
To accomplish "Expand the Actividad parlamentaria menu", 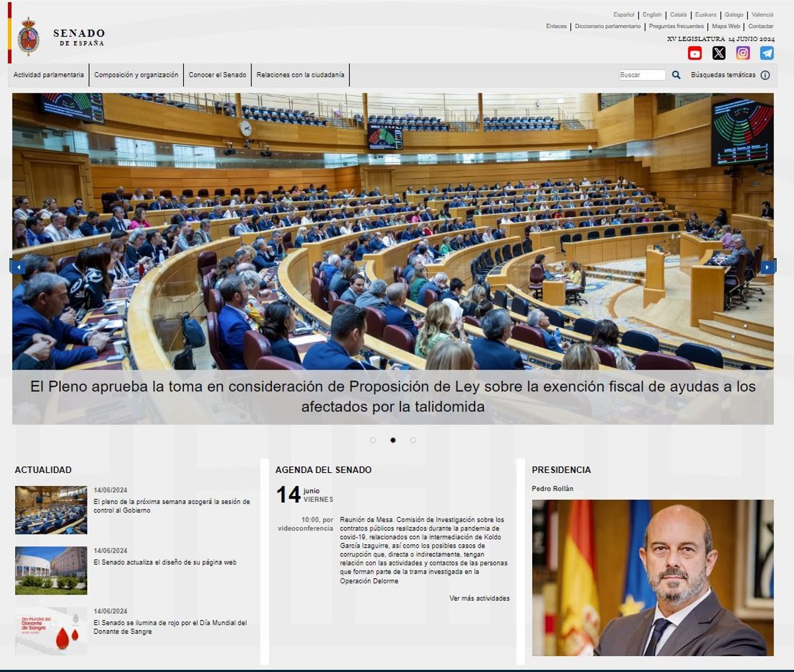I will (48, 75).
